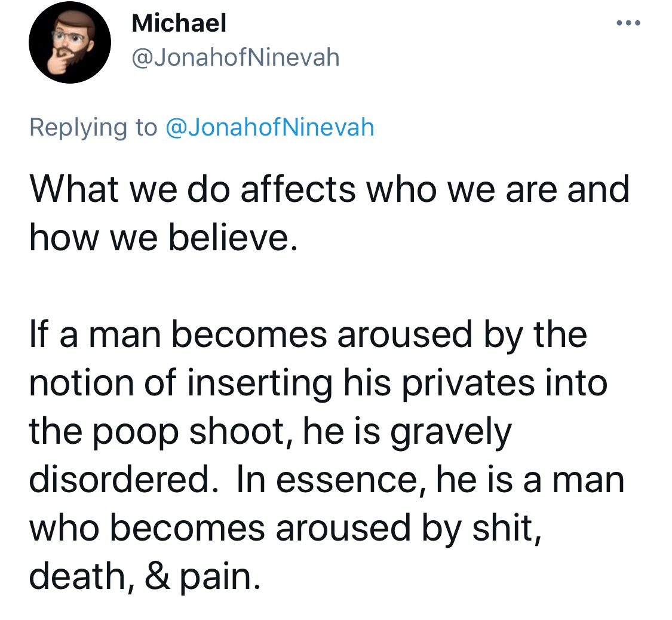The height and width of the screenshot is (620, 672).
Task: Click the final line "death, & pain."
Action: tap(145, 576)
